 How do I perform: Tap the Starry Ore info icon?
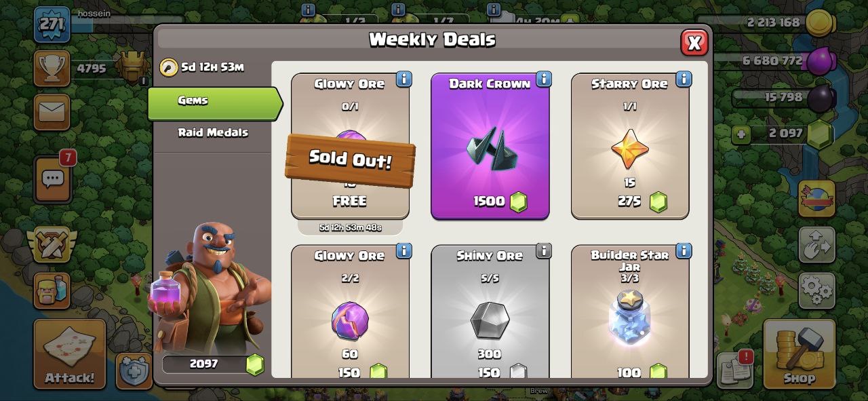(684, 79)
